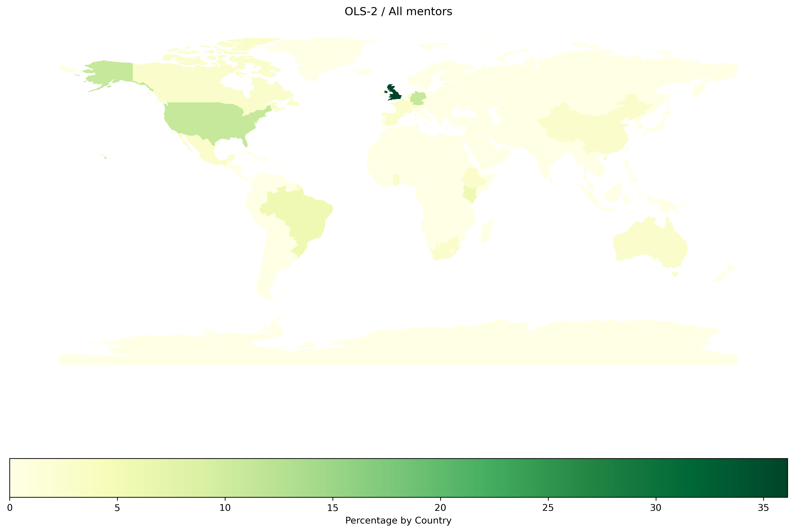Click the 'Percentage by Country' colorbar label
The height and width of the screenshot is (532, 794).
click(398, 520)
